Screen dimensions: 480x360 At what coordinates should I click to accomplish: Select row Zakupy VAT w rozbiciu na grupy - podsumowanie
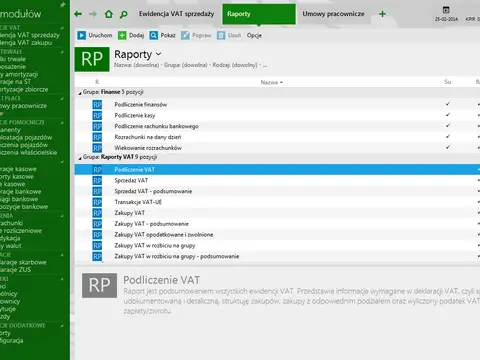277,256
